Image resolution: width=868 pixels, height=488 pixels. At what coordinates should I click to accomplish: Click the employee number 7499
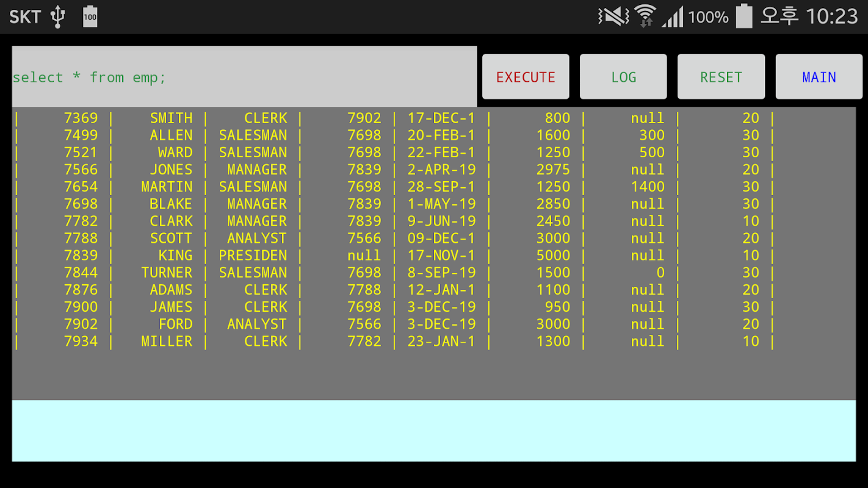pos(81,135)
